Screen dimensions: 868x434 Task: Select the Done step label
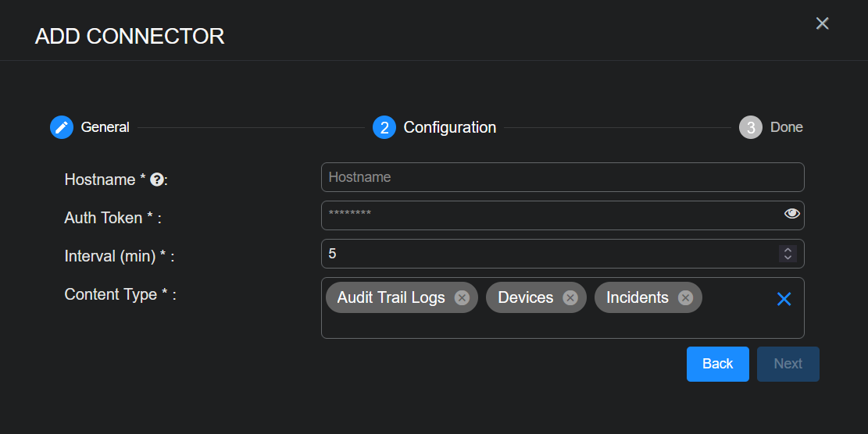pos(786,127)
